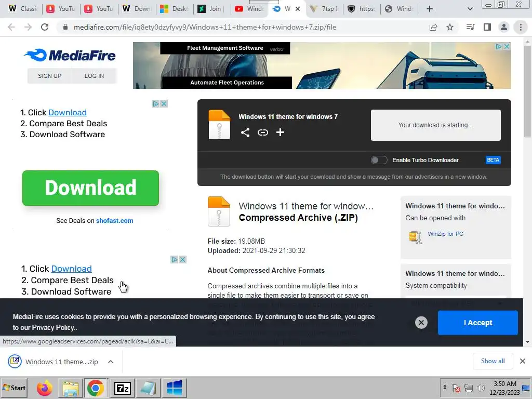Click the LOG IN button

pos(95,76)
